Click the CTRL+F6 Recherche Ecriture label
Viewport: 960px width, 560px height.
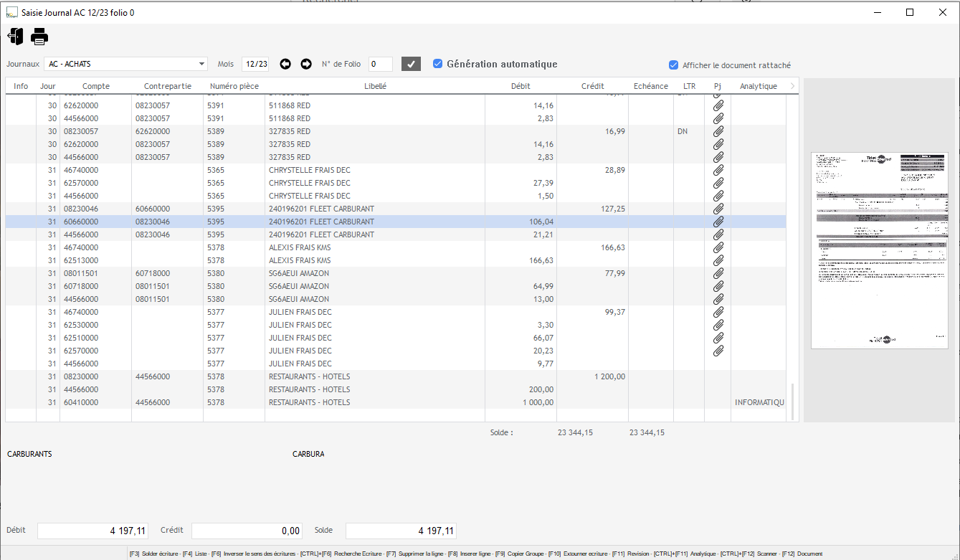(341, 554)
